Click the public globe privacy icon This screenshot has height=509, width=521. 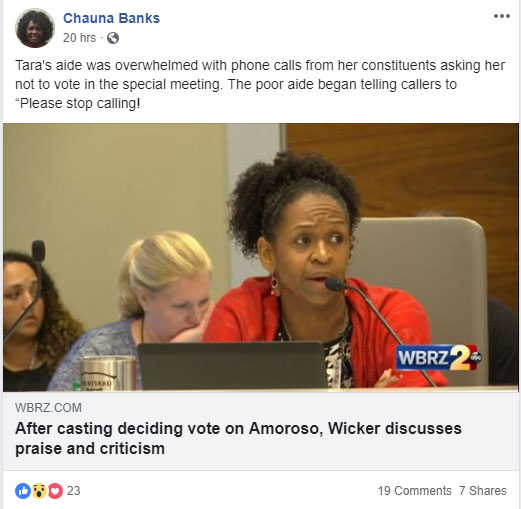(113, 38)
